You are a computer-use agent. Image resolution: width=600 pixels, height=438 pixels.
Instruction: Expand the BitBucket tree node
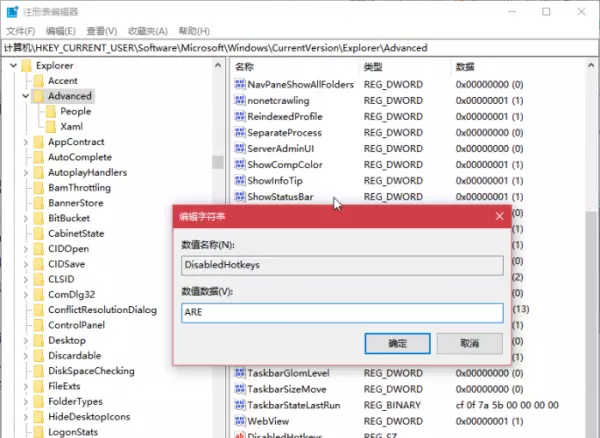click(x=26, y=218)
